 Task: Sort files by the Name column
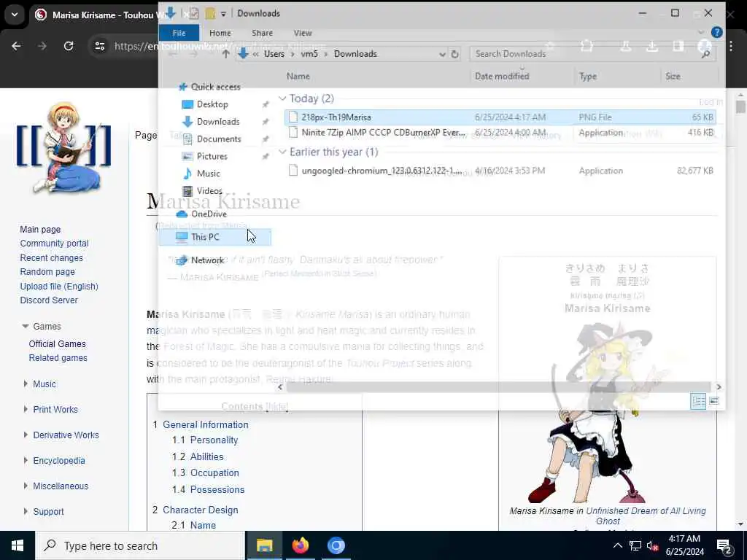(298, 76)
